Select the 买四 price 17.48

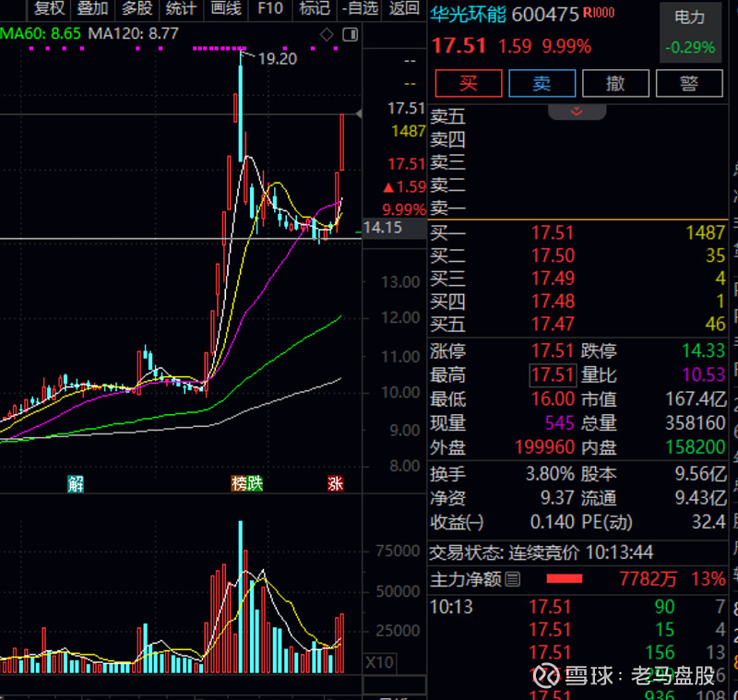pyautogui.click(x=553, y=301)
